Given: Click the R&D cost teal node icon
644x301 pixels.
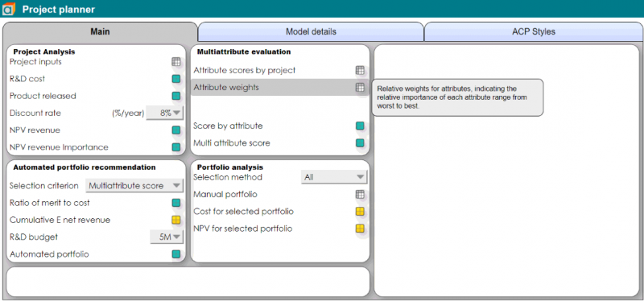Looking at the screenshot, I should point(175,79).
